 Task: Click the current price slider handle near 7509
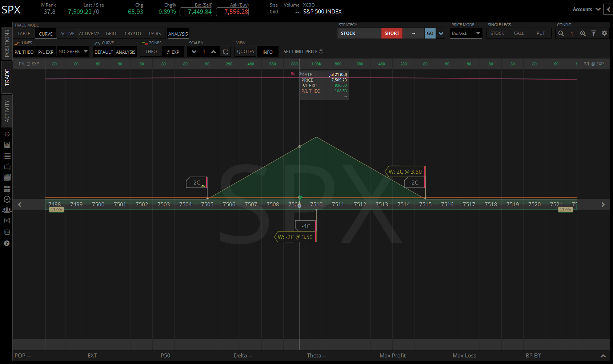point(300,206)
